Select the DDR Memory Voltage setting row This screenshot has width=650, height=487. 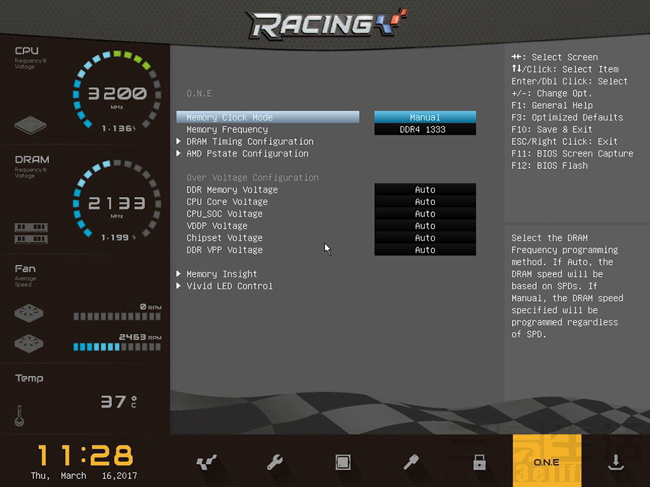[x=232, y=190]
